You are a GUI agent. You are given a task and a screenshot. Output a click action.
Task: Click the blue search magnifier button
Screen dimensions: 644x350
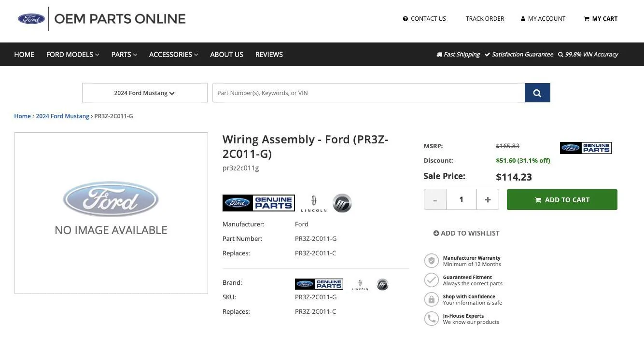pos(537,93)
